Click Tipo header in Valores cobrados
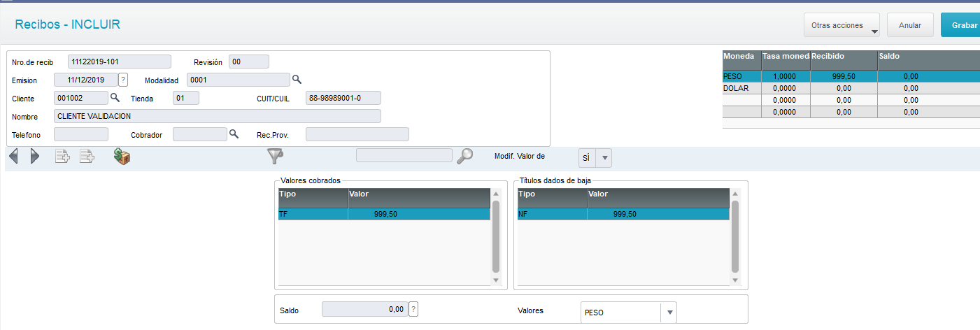Screen dimensions: 980x330 (x=313, y=198)
